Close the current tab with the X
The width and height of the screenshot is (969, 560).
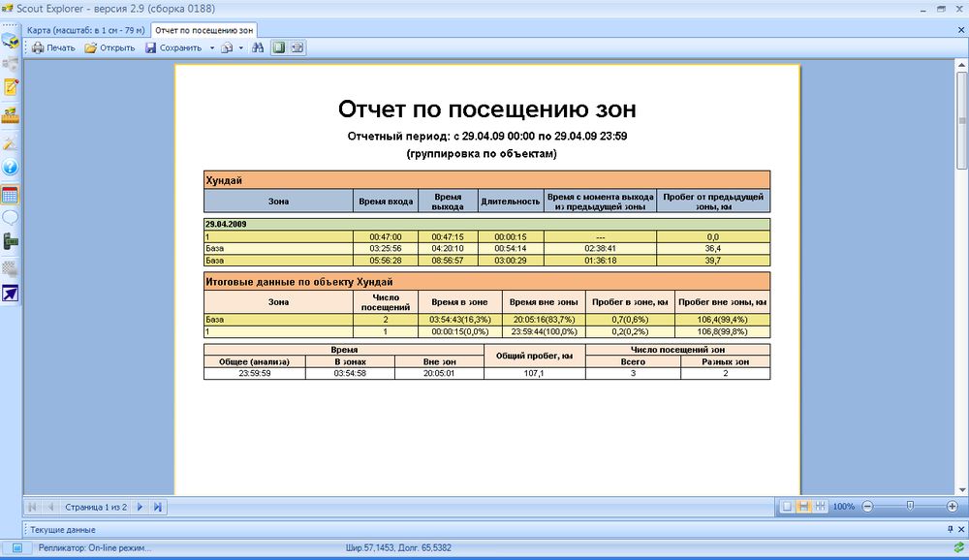click(961, 30)
